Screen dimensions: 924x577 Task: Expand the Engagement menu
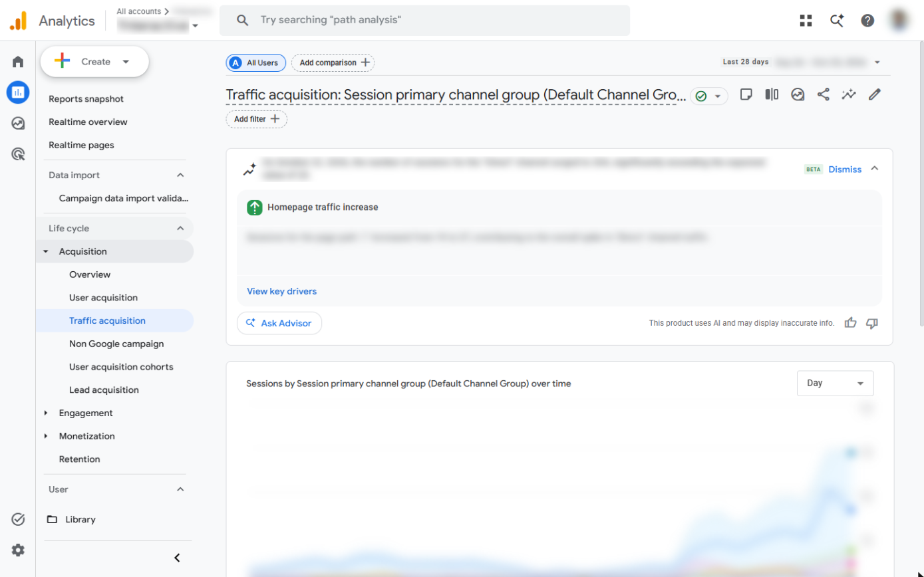pyautogui.click(x=46, y=413)
